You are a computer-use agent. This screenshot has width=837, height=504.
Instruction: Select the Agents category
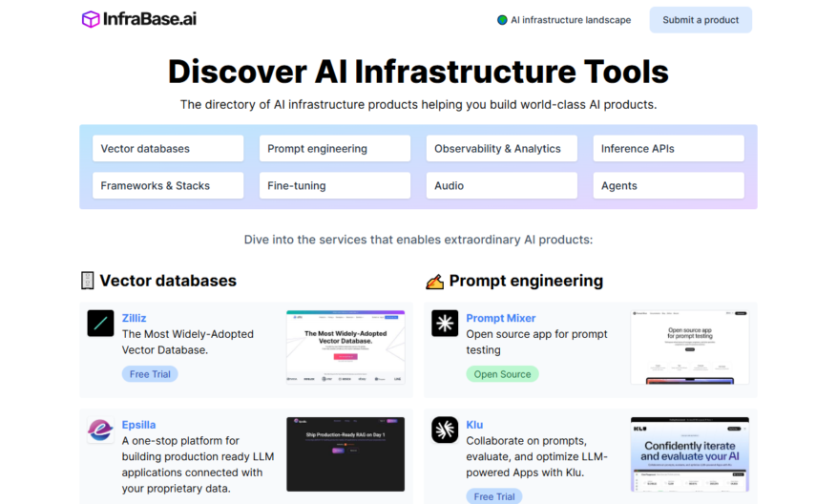tap(668, 185)
